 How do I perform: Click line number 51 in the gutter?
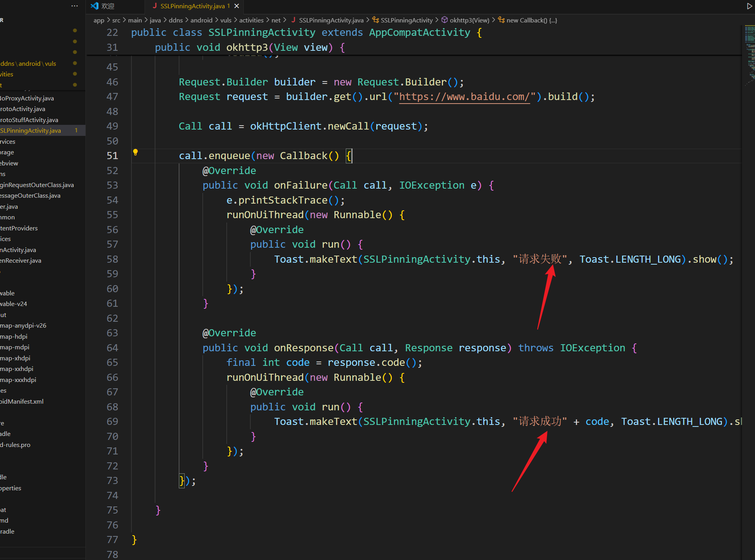pos(112,156)
